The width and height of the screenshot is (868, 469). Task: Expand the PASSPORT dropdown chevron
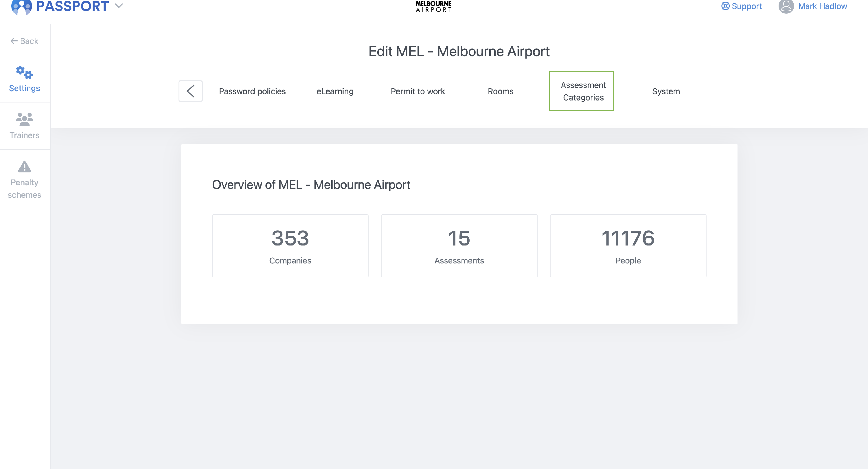[x=119, y=6]
